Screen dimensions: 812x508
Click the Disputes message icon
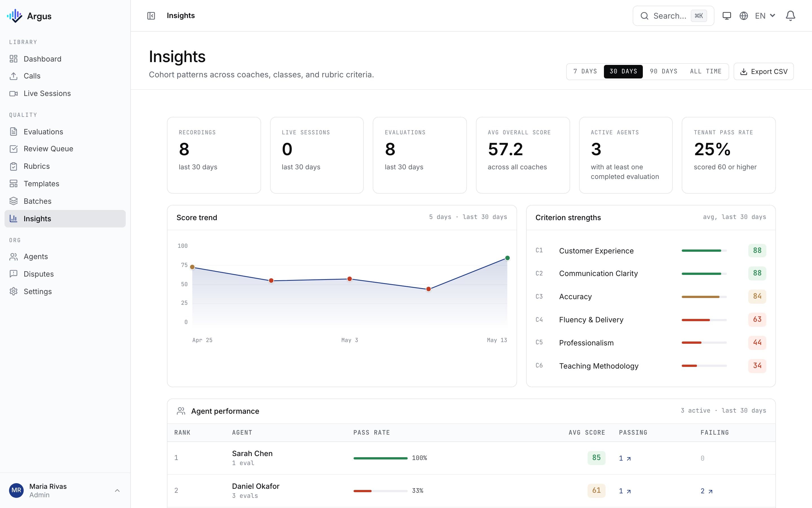point(14,274)
